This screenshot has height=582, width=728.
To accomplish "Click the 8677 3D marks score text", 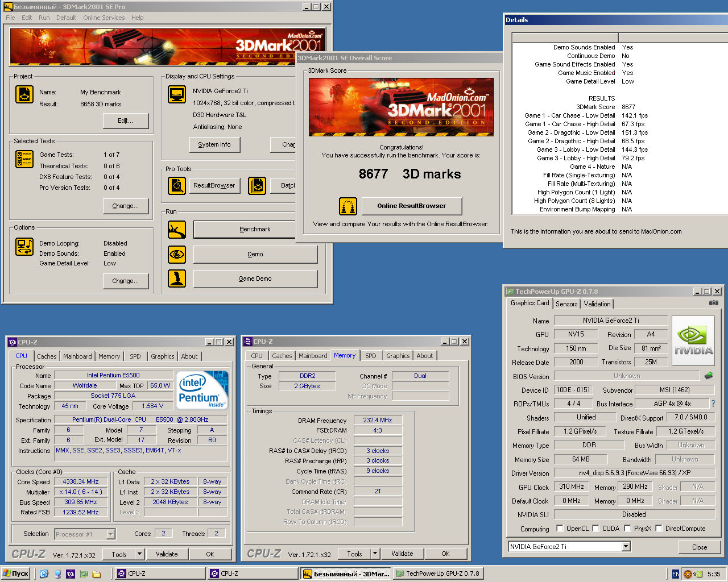I will pos(409,174).
